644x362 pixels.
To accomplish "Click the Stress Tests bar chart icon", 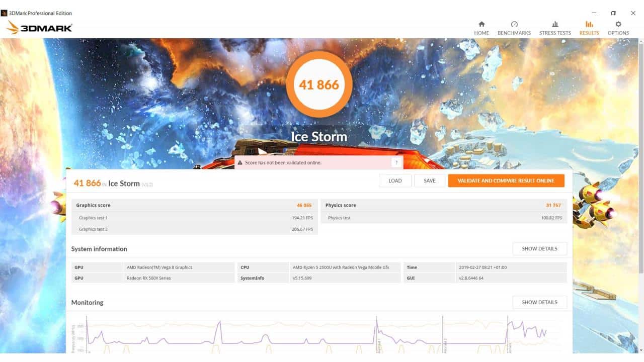I will click(x=555, y=24).
